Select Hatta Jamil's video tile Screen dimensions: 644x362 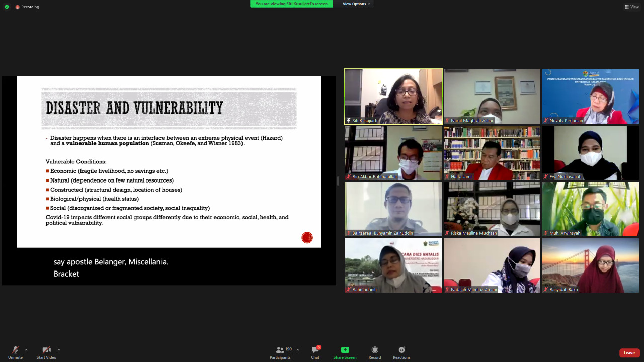[x=492, y=152]
